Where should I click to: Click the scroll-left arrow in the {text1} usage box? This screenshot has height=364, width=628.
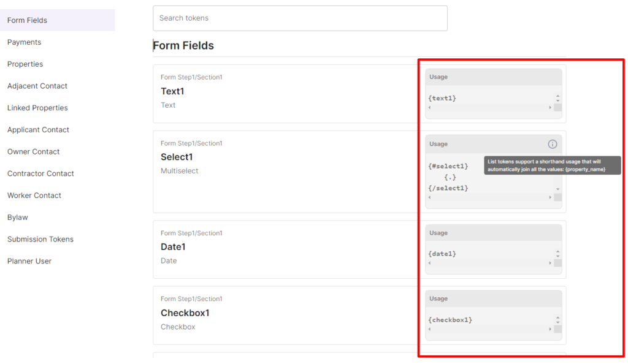[429, 108]
